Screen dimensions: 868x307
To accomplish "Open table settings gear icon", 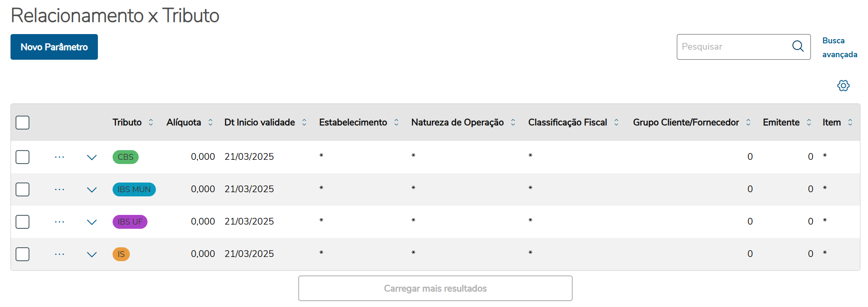I will pos(843,86).
